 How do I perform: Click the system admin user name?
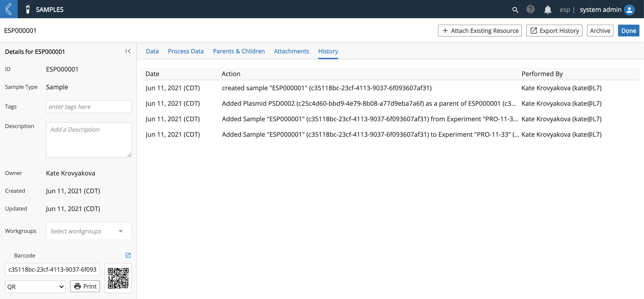(x=600, y=10)
